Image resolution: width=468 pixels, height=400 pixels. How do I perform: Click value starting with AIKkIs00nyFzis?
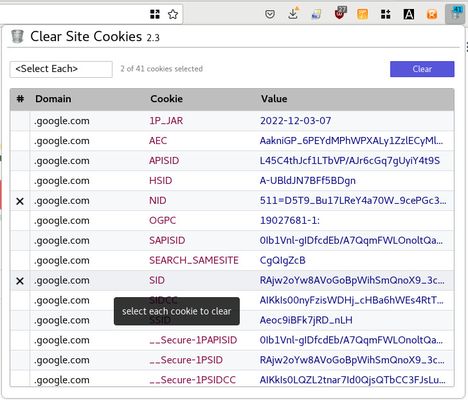pos(352,300)
